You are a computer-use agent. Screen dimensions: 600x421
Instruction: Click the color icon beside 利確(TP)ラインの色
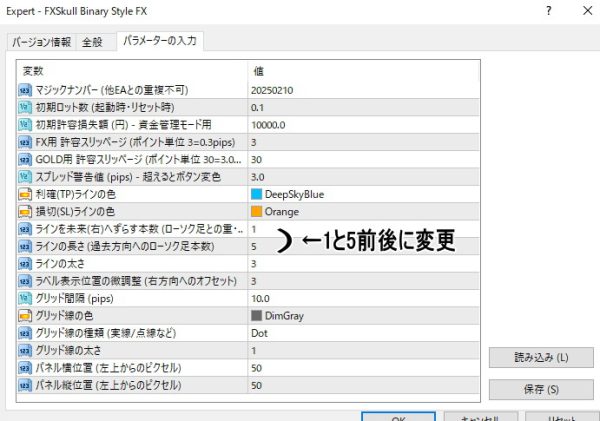pos(25,194)
